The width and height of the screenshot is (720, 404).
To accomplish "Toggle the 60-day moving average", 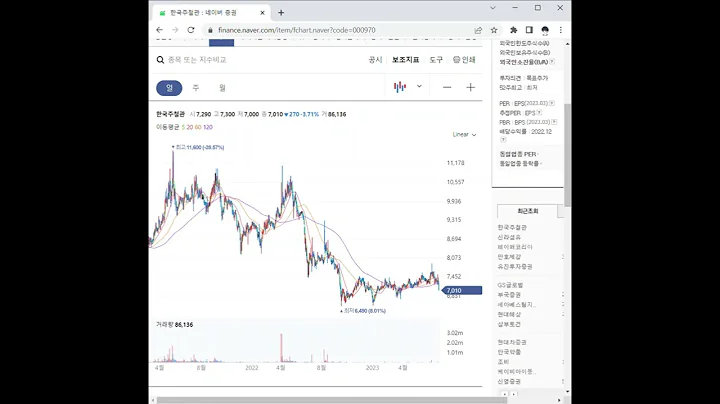I will click(x=198, y=127).
